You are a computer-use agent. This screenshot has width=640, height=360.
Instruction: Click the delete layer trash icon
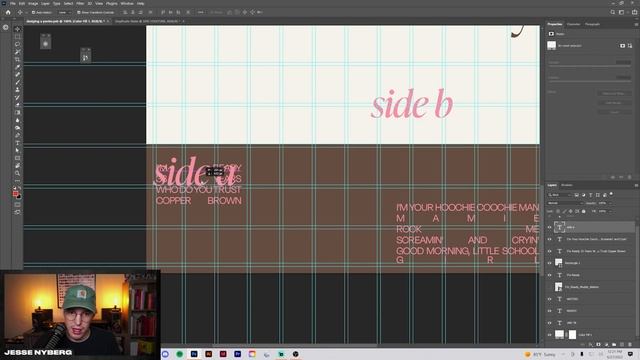630,345
